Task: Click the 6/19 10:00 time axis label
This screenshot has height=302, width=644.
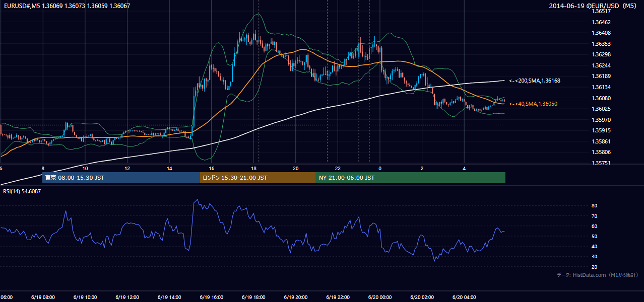Action: point(85,297)
